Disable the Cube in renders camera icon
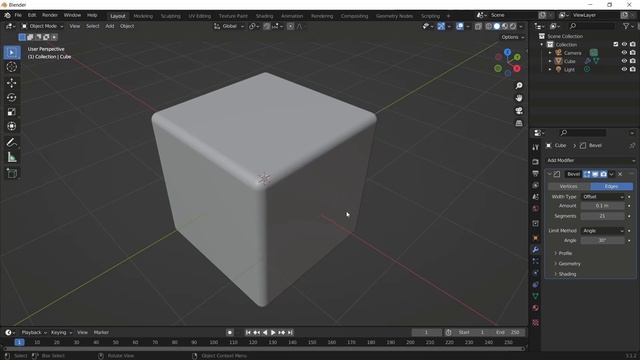 click(633, 61)
